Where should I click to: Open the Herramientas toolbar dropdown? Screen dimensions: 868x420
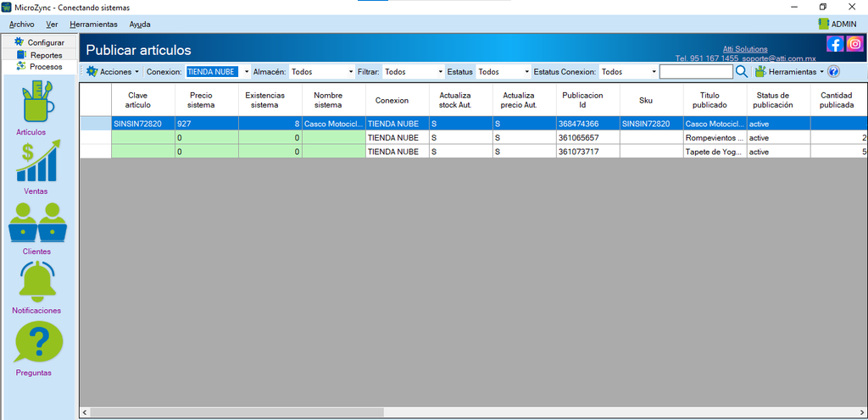pos(789,72)
